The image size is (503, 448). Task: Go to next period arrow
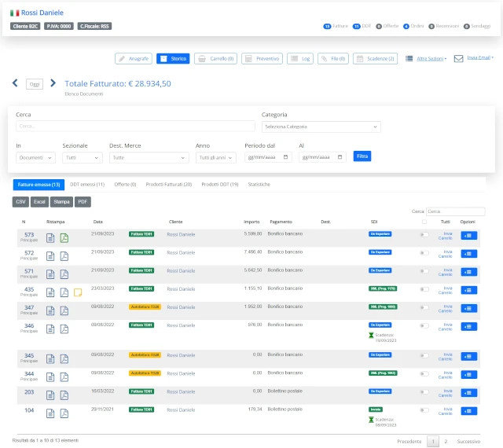pos(53,83)
